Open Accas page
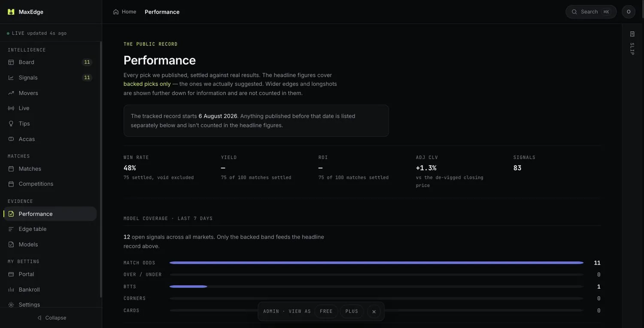This screenshot has height=328, width=644. (x=50, y=139)
